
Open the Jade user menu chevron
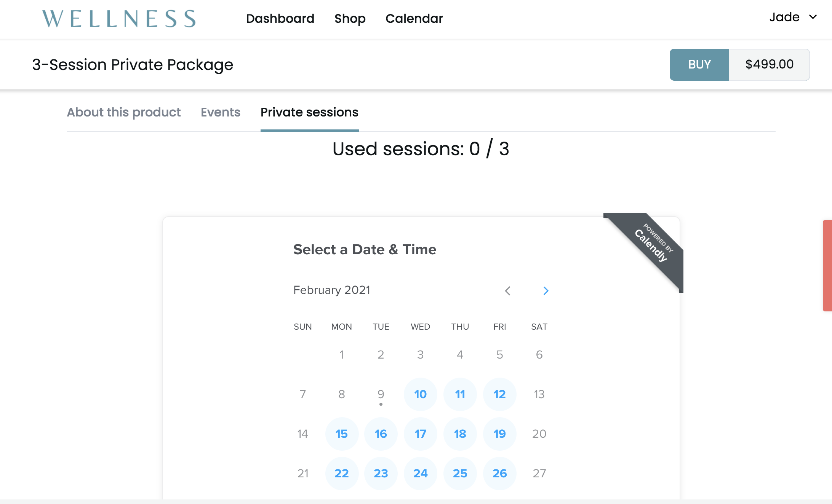click(813, 17)
